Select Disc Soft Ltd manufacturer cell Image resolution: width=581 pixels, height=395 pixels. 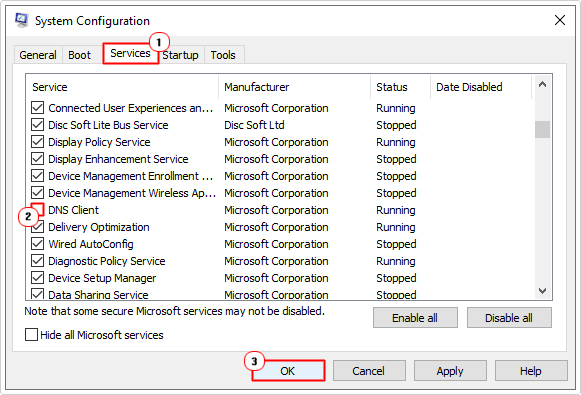click(254, 125)
